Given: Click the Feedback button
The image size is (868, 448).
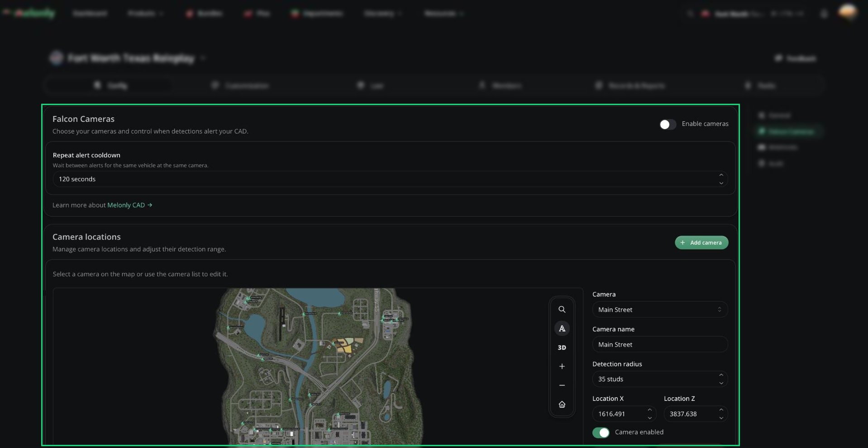Looking at the screenshot, I should (795, 58).
